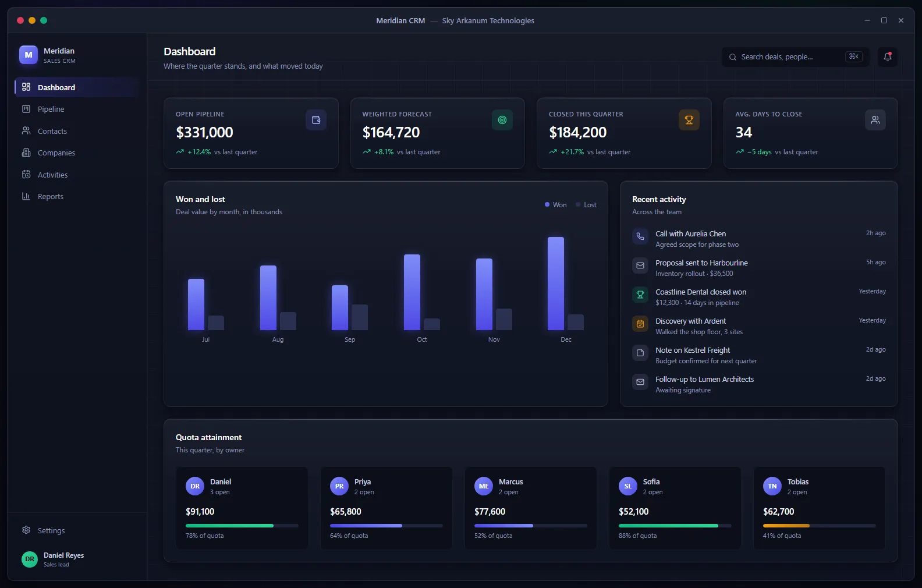This screenshot has width=922, height=588.
Task: Click the September Lost bar
Action: pos(360,317)
